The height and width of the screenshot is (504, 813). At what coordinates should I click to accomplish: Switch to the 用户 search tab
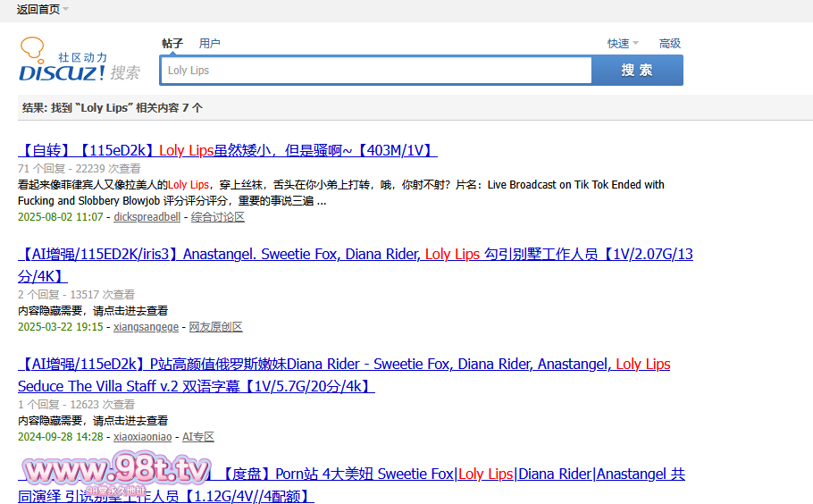click(210, 44)
